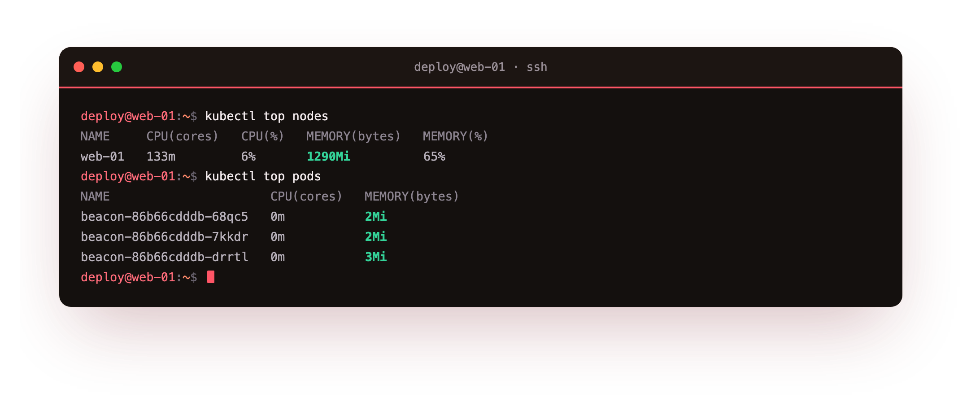Click the red close window button
Image resolution: width=980 pixels, height=415 pixels.
pos(79,67)
